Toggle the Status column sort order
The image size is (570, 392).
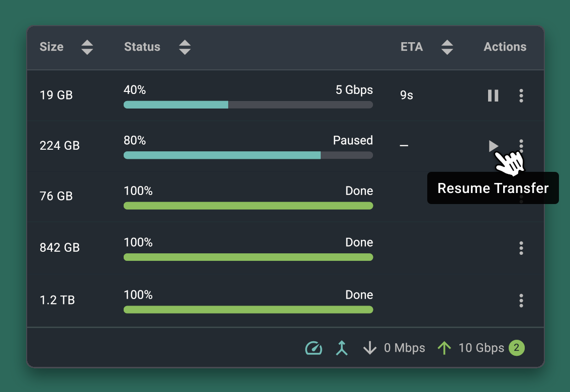click(185, 47)
